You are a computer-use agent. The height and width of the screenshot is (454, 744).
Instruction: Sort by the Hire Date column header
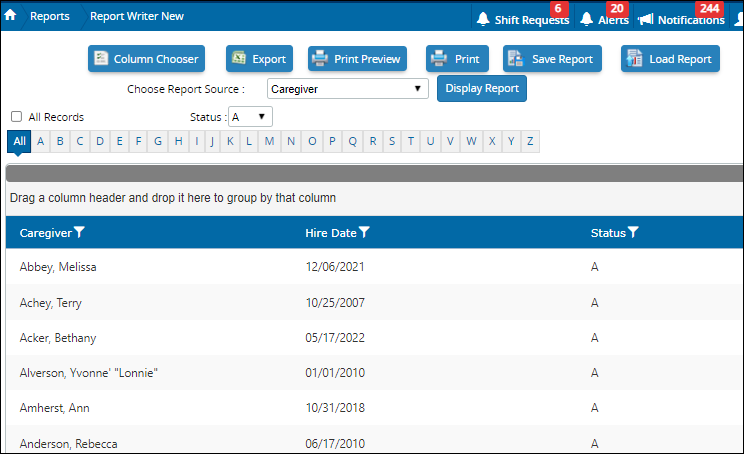(x=331, y=233)
